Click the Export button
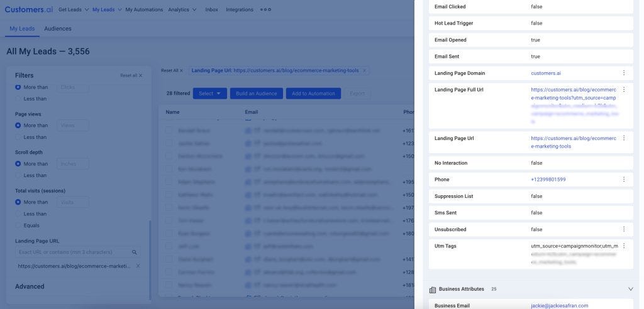This screenshot has width=644, height=309. tap(357, 94)
